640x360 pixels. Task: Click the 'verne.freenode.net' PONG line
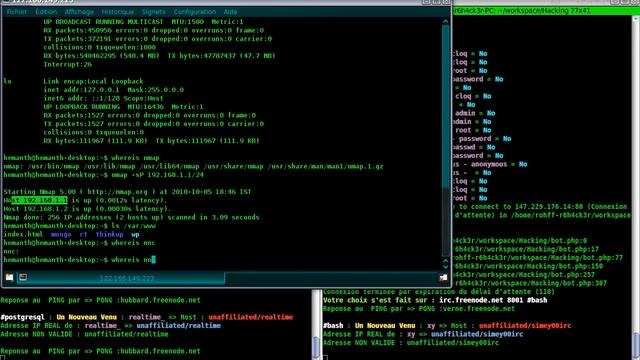[419, 309]
